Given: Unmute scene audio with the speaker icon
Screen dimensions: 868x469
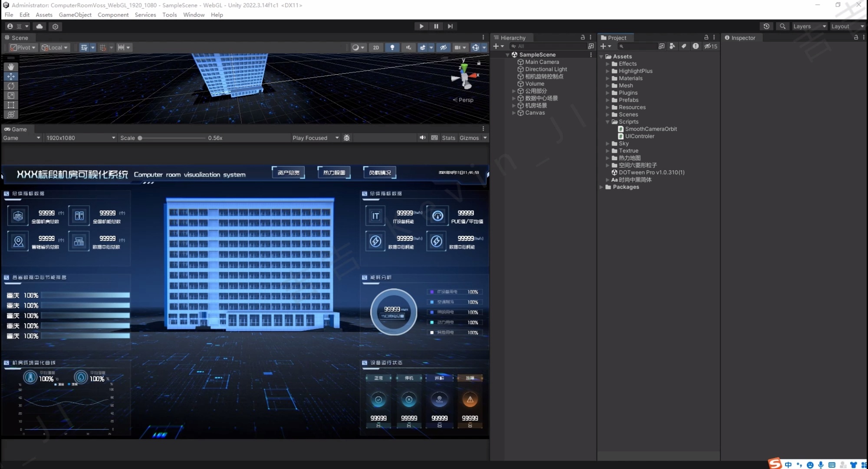Looking at the screenshot, I should (408, 47).
